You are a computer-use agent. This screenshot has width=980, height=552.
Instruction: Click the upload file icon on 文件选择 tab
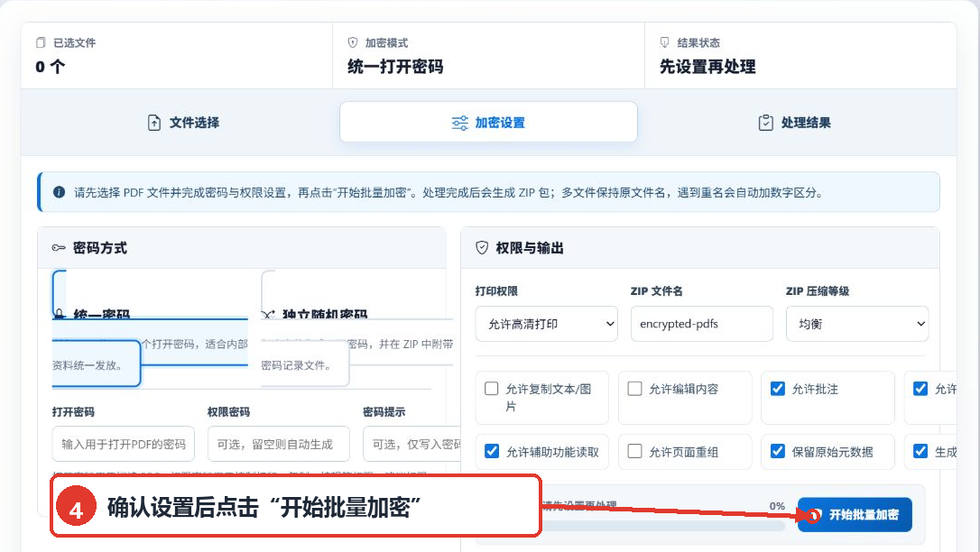click(x=153, y=123)
